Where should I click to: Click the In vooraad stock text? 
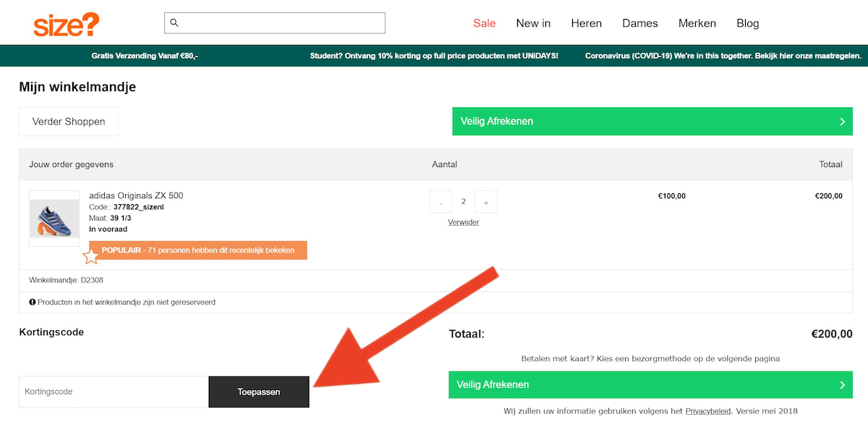tap(107, 229)
